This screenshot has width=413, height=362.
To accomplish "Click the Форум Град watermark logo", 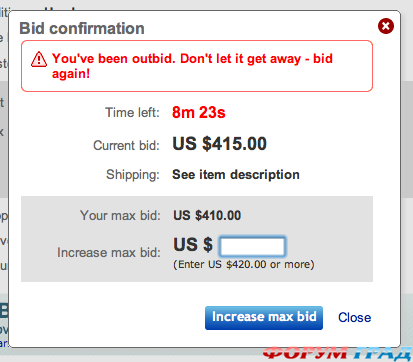I will point(337,354).
